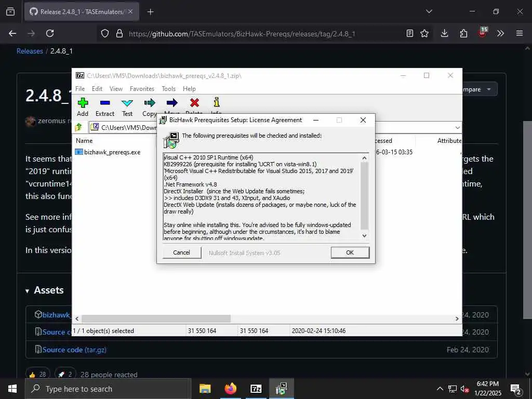
Task: Click OK in the BizHawk Prerequisites Setup dialog
Action: pyautogui.click(x=350, y=252)
